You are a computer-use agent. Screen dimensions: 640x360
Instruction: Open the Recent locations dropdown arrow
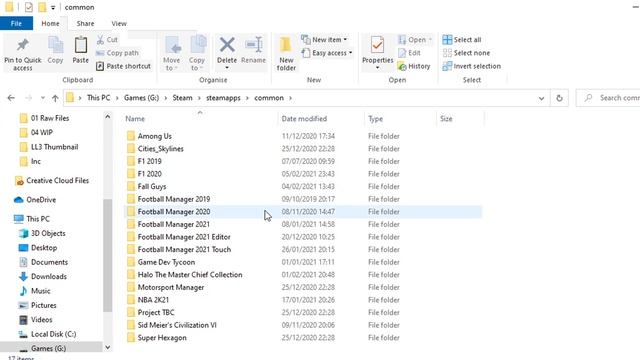coord(43,98)
